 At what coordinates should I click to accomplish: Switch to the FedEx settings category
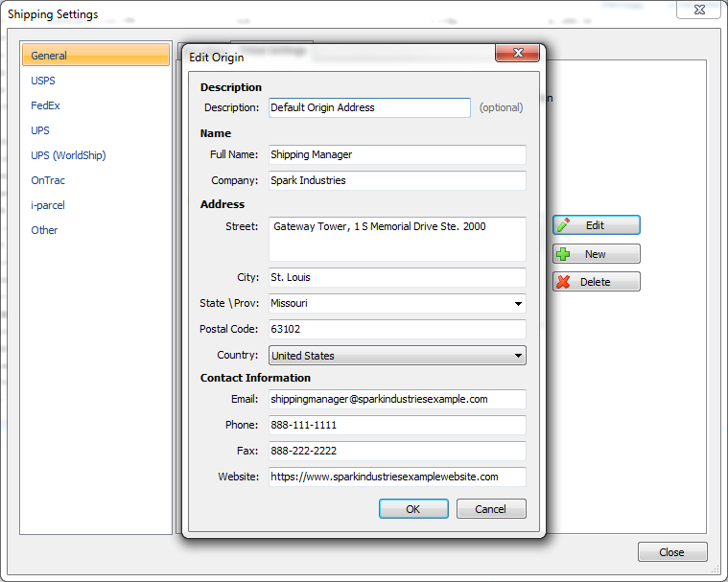click(45, 105)
